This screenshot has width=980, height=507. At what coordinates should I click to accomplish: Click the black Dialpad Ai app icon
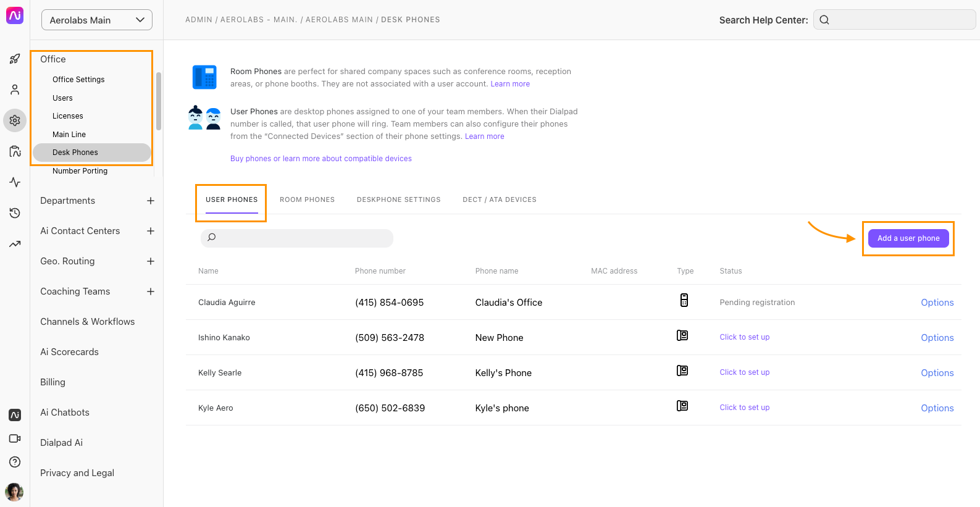(15, 415)
